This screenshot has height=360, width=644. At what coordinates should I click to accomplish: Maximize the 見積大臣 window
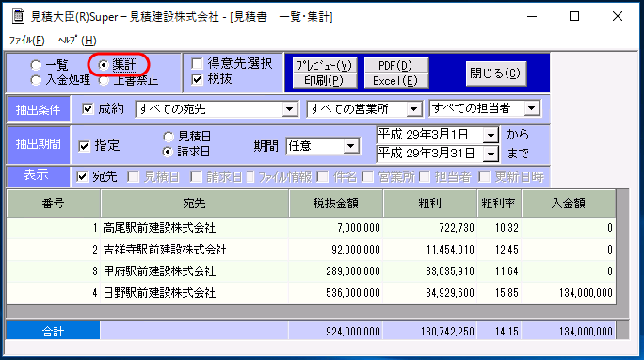pos(574,16)
